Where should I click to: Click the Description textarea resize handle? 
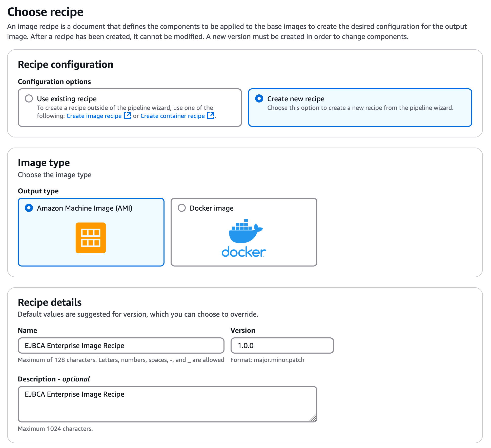point(313,418)
